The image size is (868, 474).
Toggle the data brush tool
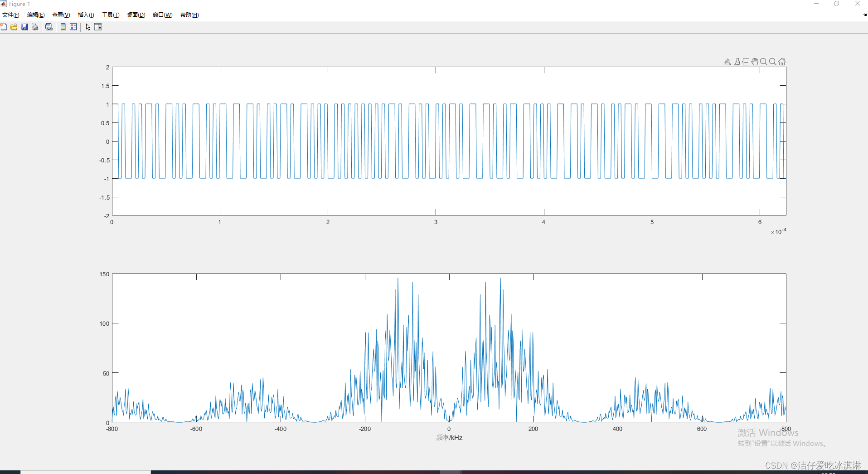737,62
